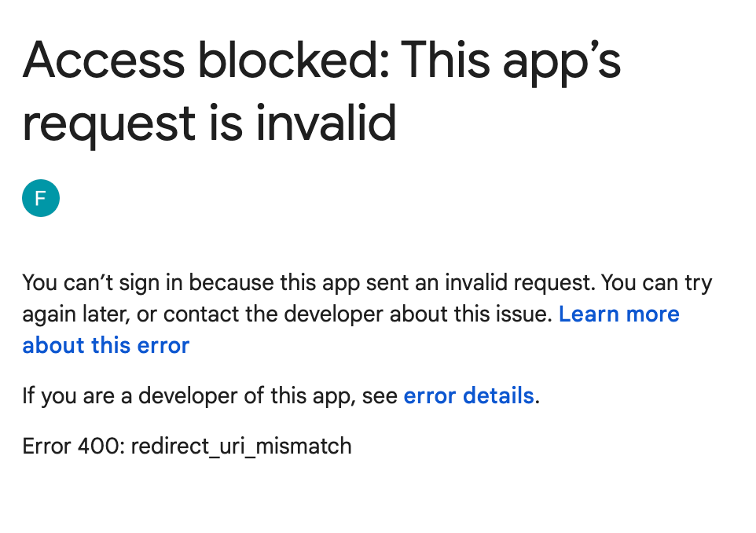Screen dimensions: 756x533
Task: Open the error details link
Action: coord(468,395)
